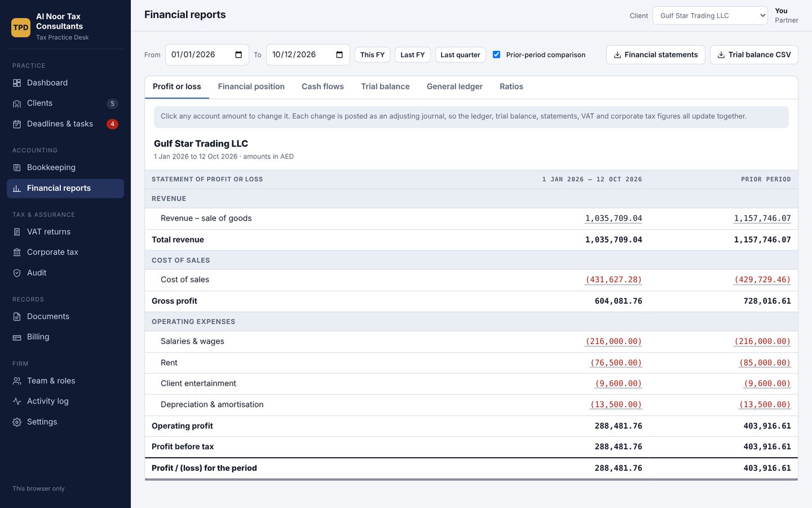
Task: Click the Last quarter button
Action: [x=460, y=55]
